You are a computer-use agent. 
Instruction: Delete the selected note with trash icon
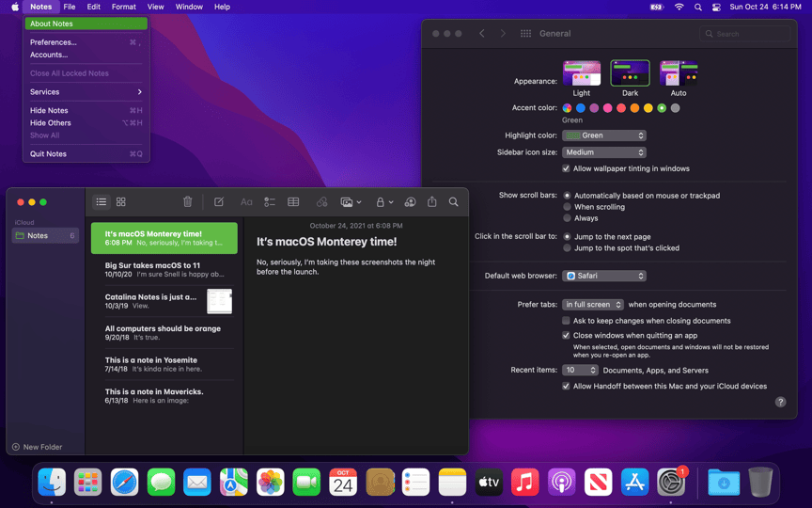[187, 201]
